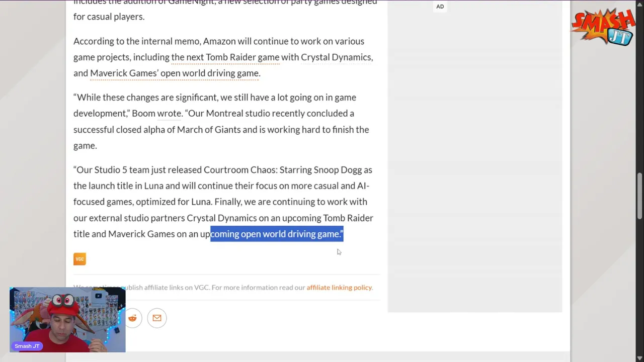Click the words 'external studio partners'
The height and width of the screenshot is (362, 644).
click(x=137, y=218)
